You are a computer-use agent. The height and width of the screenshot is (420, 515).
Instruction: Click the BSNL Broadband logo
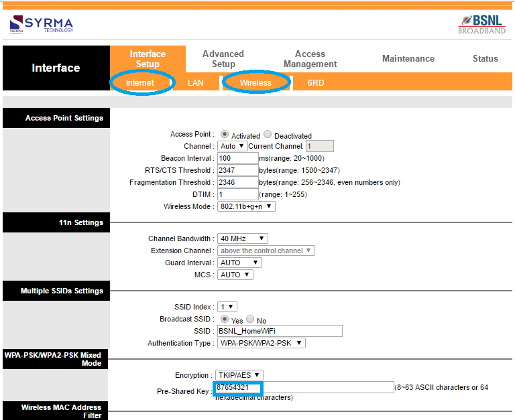[482, 25]
